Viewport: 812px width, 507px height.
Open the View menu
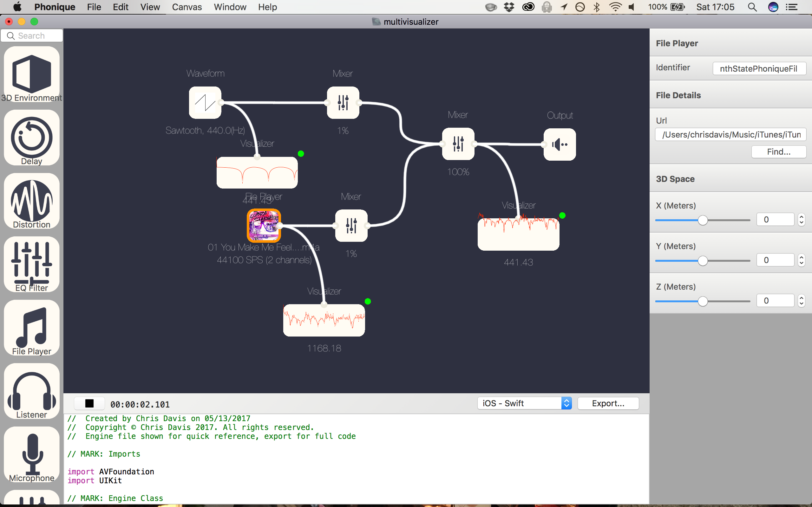click(x=150, y=7)
